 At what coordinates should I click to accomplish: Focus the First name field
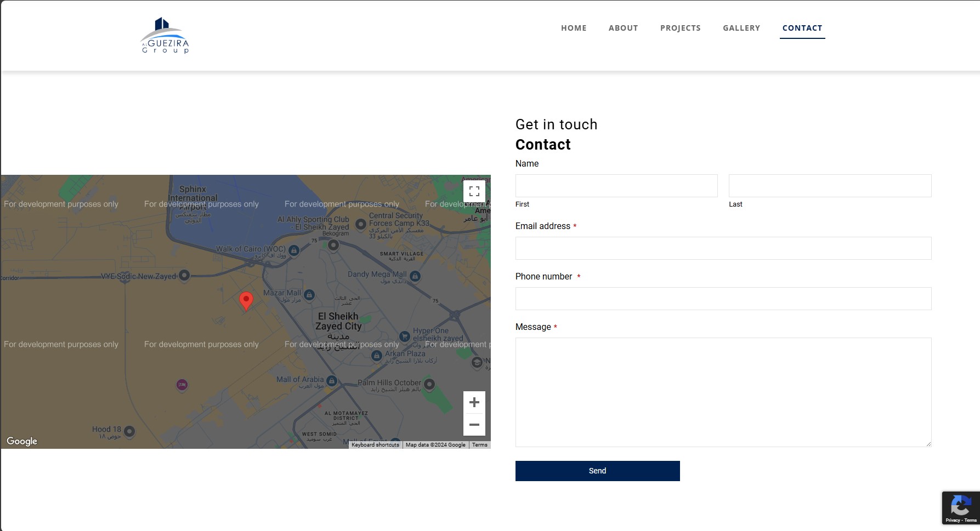(616, 186)
